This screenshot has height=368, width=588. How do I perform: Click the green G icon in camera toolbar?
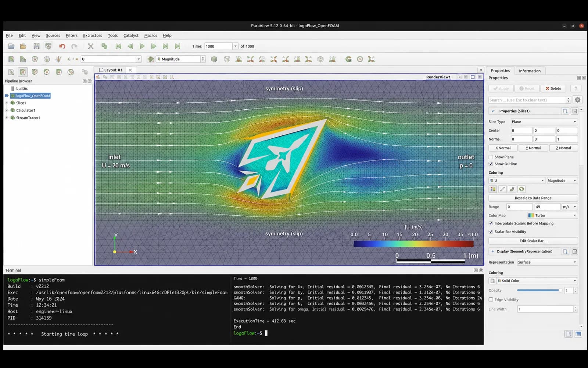[348, 59]
